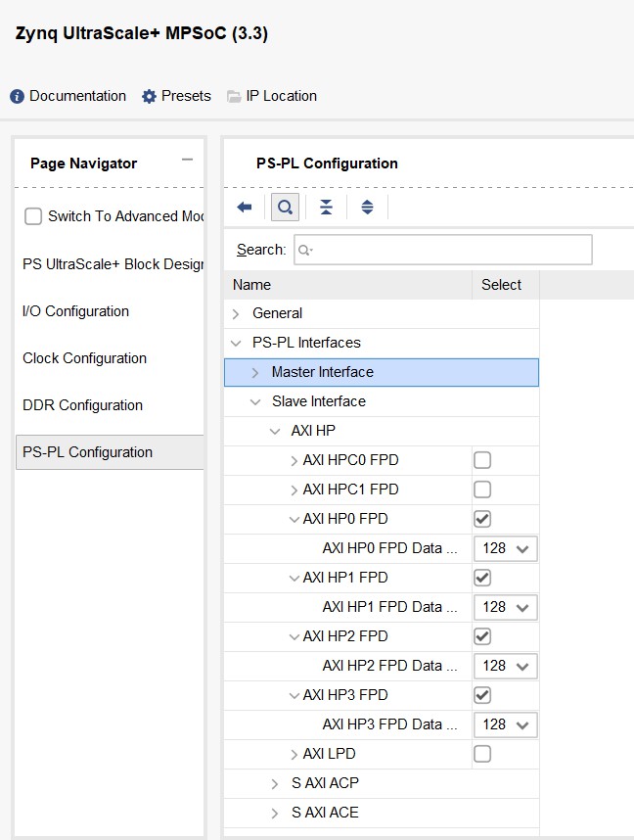Select Clock Configuration in Page Navigator
Screen dimensions: 634x840
point(84,358)
